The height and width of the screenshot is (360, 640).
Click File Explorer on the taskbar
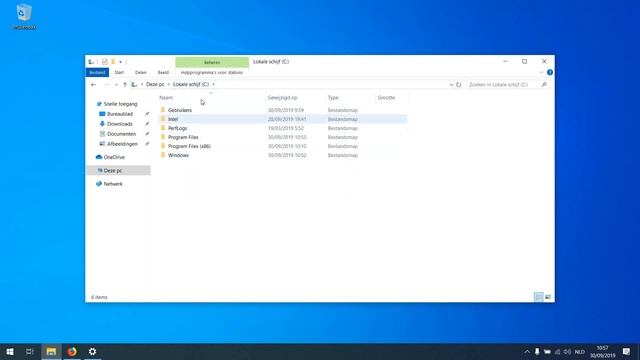pyautogui.click(x=51, y=352)
